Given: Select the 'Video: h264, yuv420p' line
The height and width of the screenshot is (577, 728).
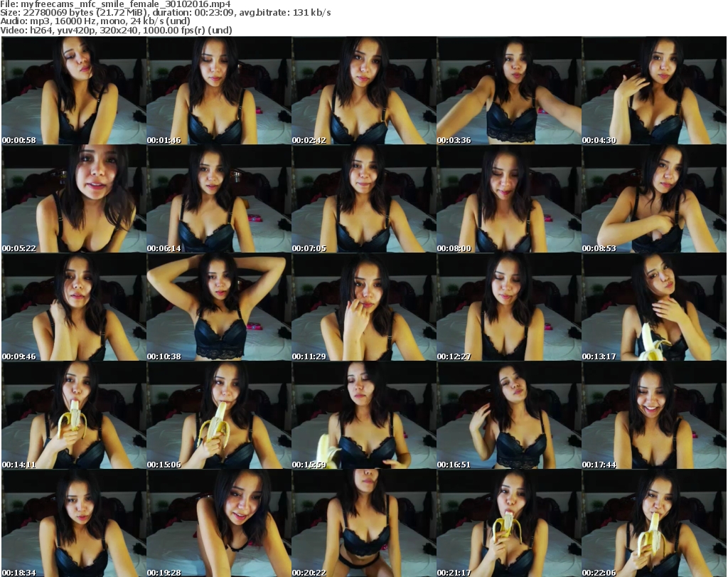Looking at the screenshot, I should (116, 30).
